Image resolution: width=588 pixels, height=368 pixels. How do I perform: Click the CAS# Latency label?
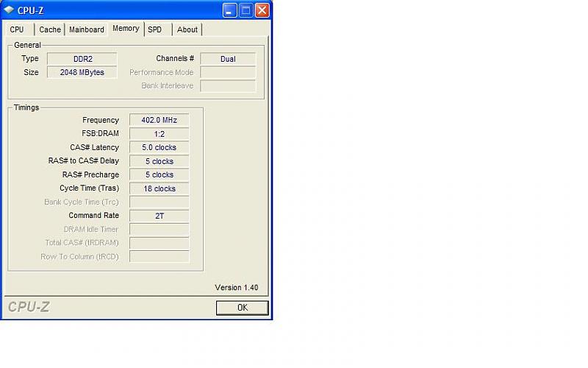[95, 148]
